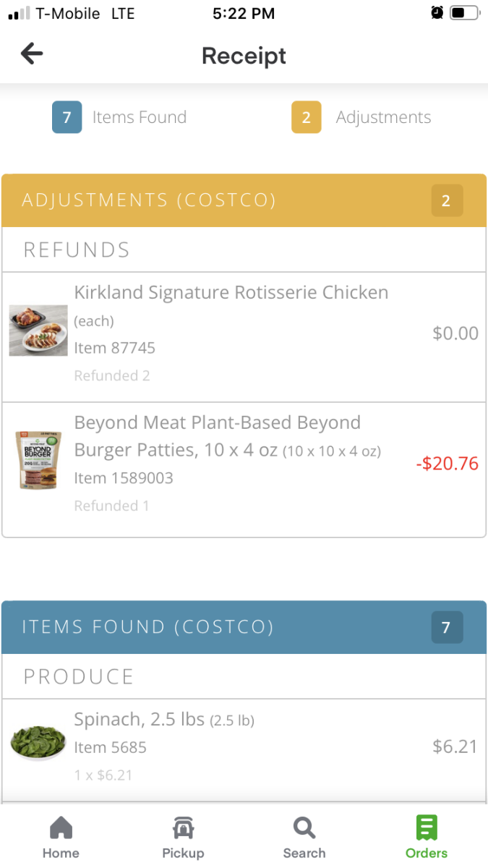Tap the Produce section heading
The height and width of the screenshot is (868, 488).
pos(79,677)
